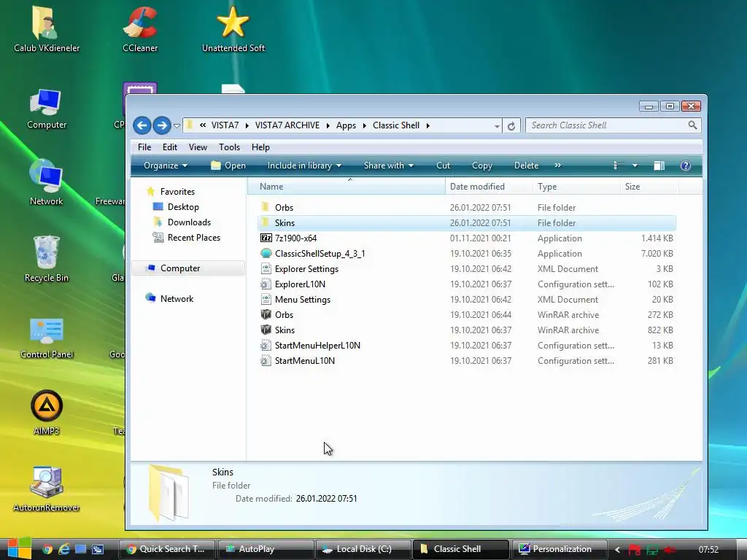Viewport: 747px width, 560px height.
Task: Expand the Include in library dropdown
Action: [304, 166]
